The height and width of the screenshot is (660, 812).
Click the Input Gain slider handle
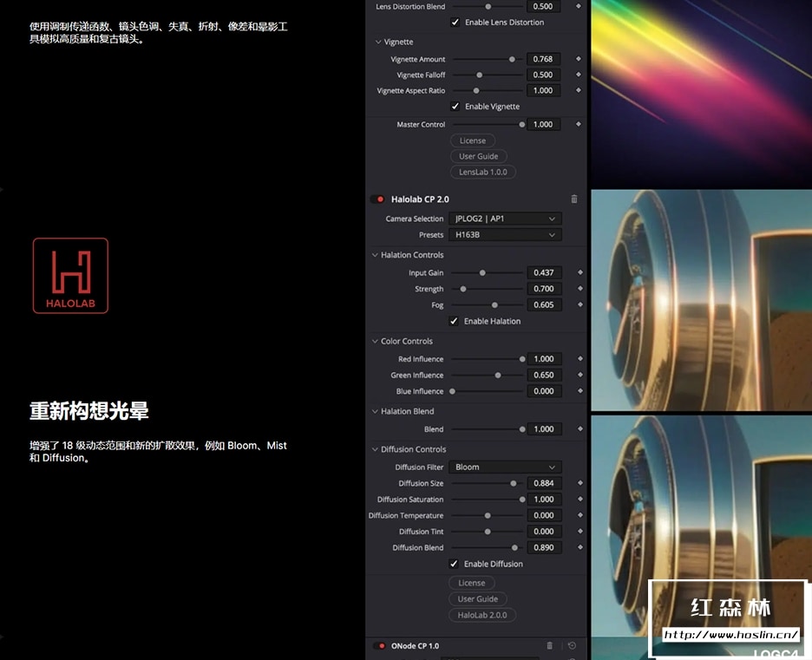tap(482, 273)
